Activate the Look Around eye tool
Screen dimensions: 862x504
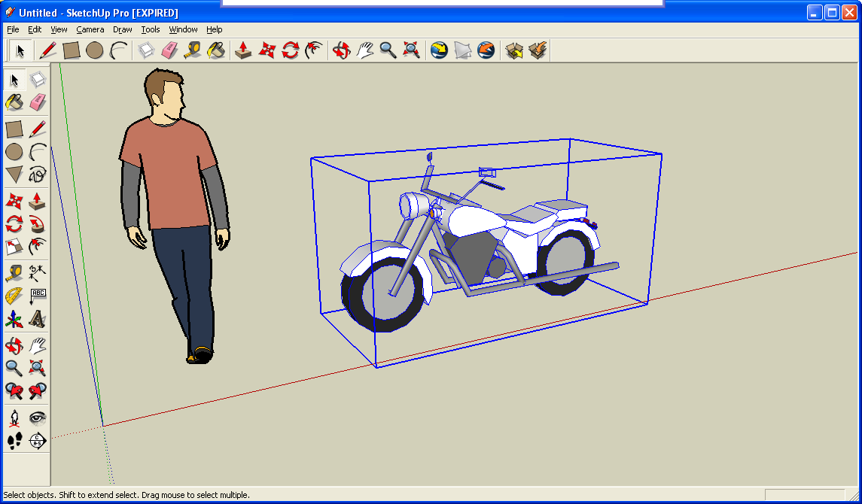click(38, 418)
